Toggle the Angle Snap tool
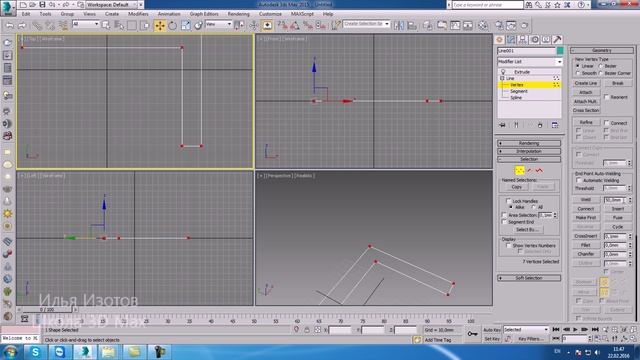The width and height of the screenshot is (640, 360). [294, 25]
